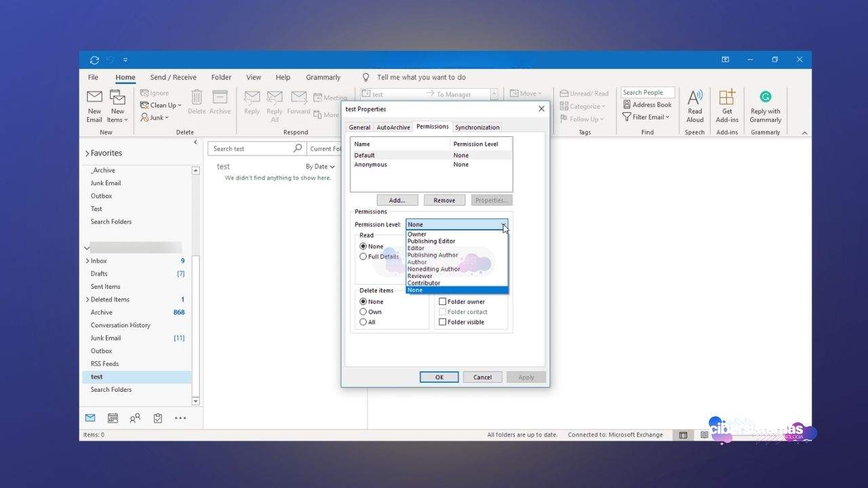Image resolution: width=868 pixels, height=488 pixels.
Task: Open more navigation options ellipsis
Action: coord(180,418)
